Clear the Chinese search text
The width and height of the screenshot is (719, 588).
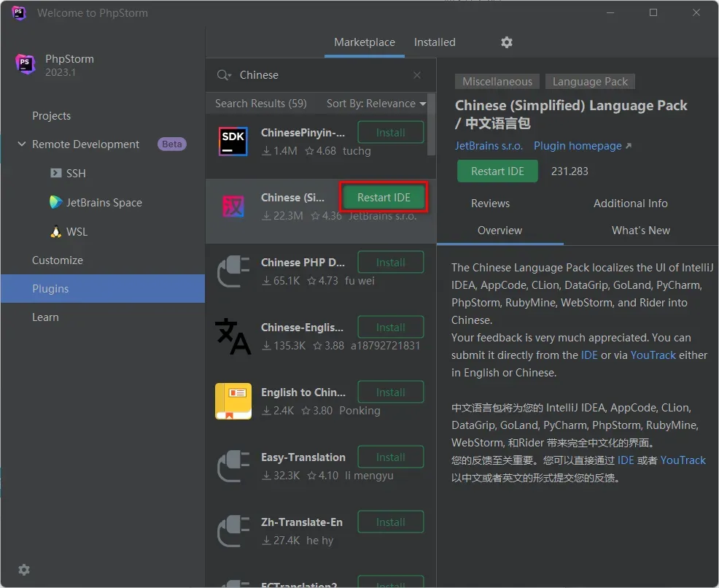point(417,75)
